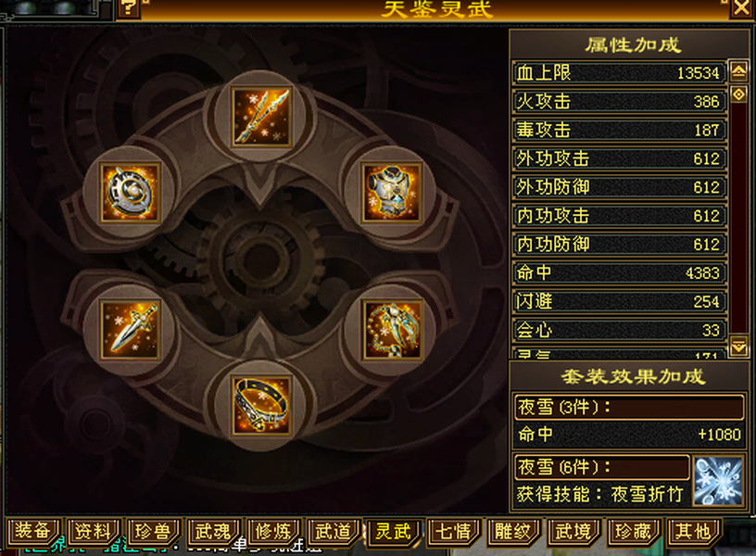
Task: Select the 夜雪 (6件) set bonus row
Action: 602,467
